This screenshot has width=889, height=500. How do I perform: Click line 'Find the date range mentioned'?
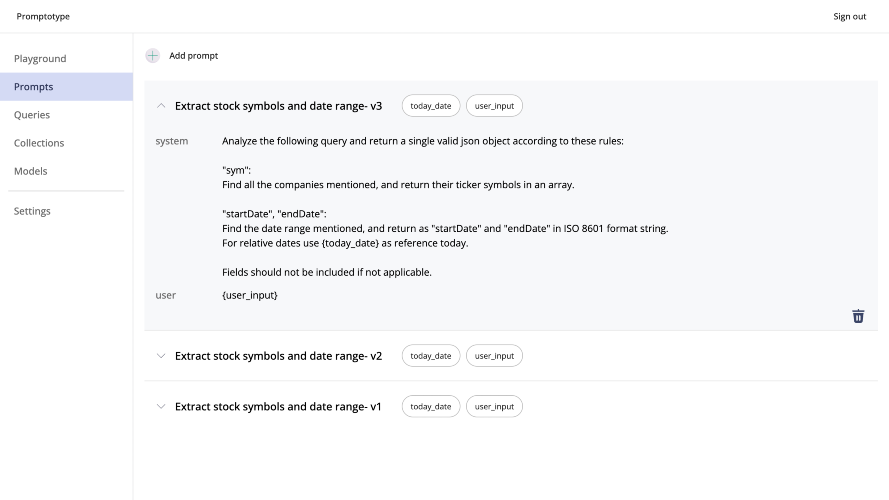tap(445, 228)
